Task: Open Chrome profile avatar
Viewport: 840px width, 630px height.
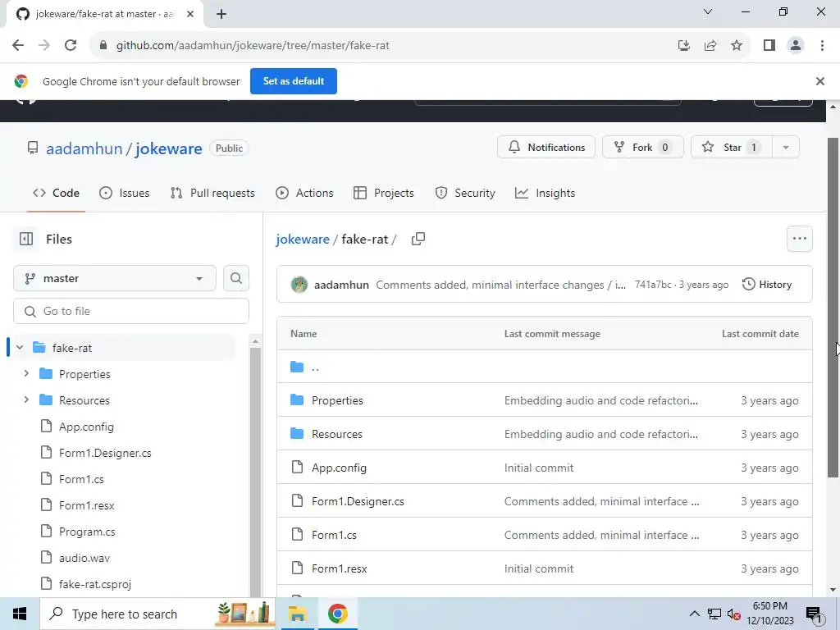Action: coord(796,46)
